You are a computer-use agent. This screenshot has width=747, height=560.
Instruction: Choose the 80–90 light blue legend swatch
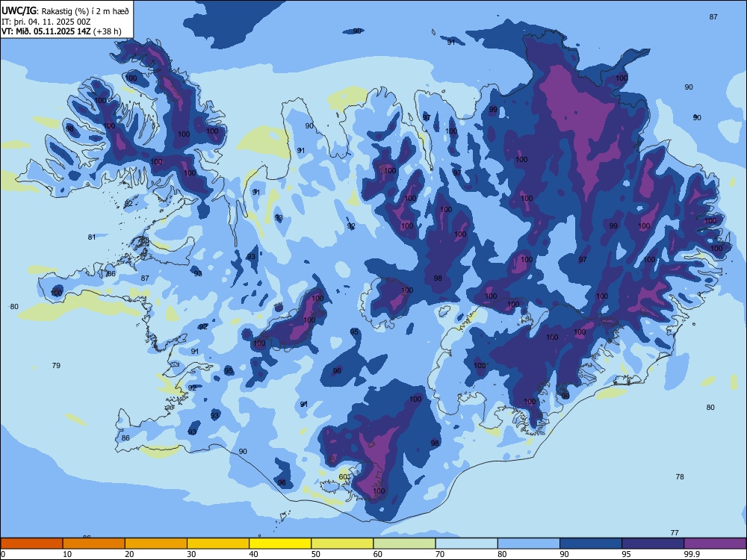pos(529,544)
